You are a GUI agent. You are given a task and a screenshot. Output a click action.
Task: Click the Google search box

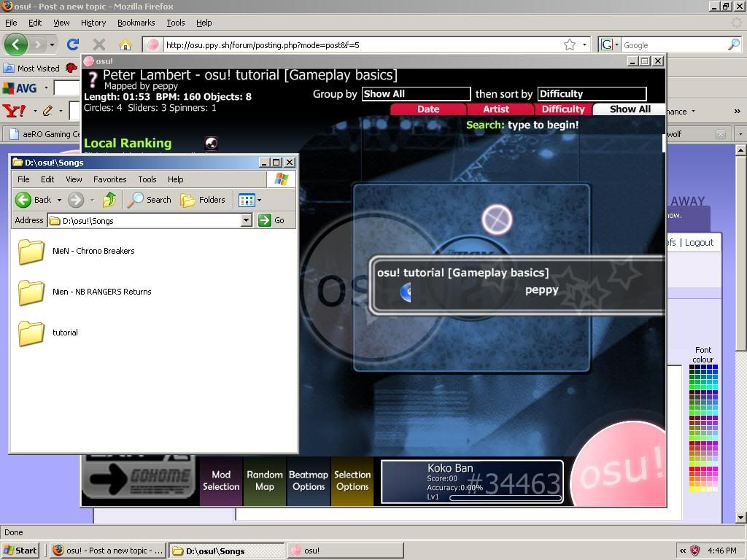point(674,44)
